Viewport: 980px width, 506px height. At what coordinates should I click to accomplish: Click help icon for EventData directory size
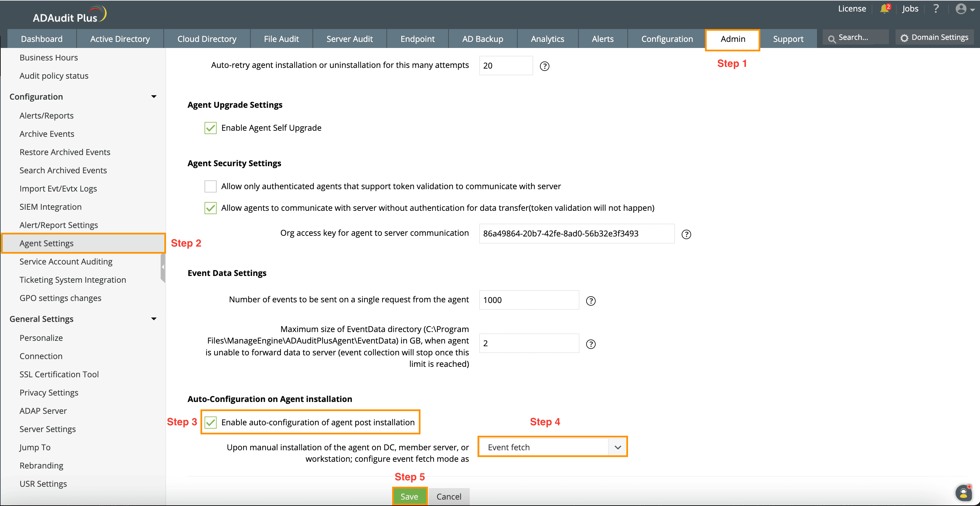591,344
